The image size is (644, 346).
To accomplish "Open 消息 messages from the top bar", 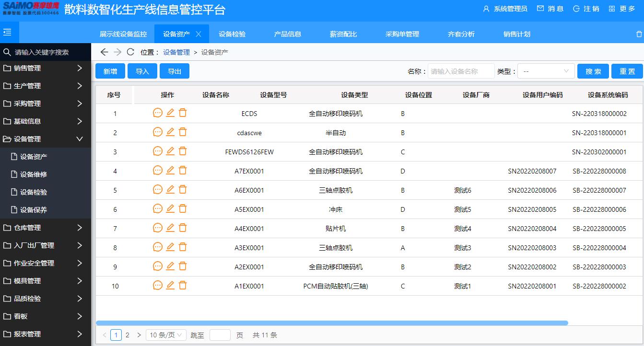I will 550,8.
